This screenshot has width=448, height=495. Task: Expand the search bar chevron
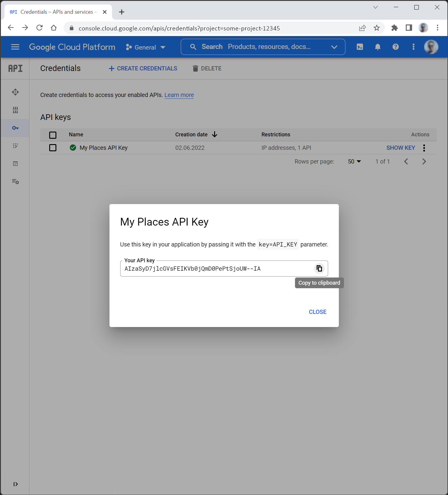point(334,47)
